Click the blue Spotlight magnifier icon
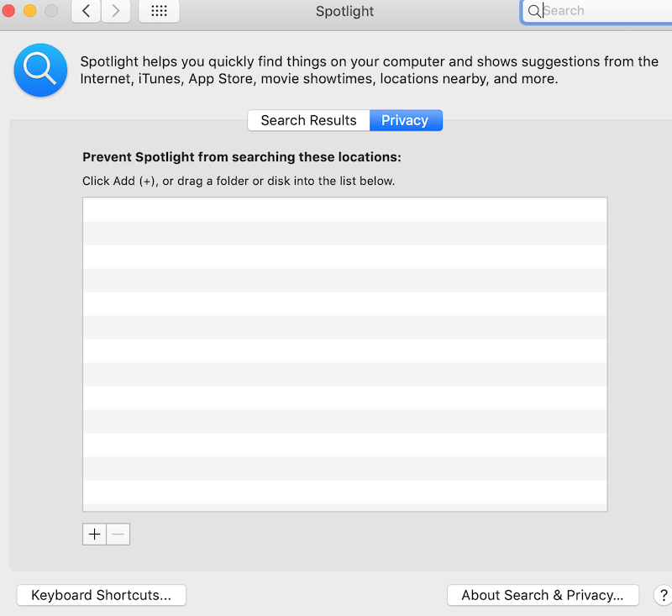 pos(40,70)
